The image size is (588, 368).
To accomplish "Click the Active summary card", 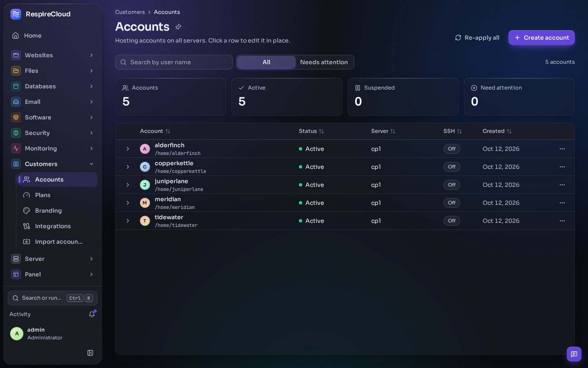I will pyautogui.click(x=287, y=97).
